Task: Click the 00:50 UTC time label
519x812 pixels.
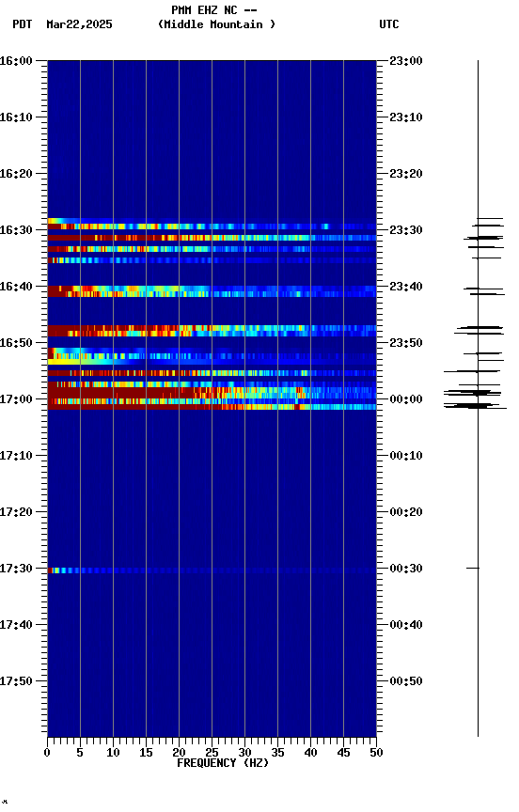Action: pos(406,681)
